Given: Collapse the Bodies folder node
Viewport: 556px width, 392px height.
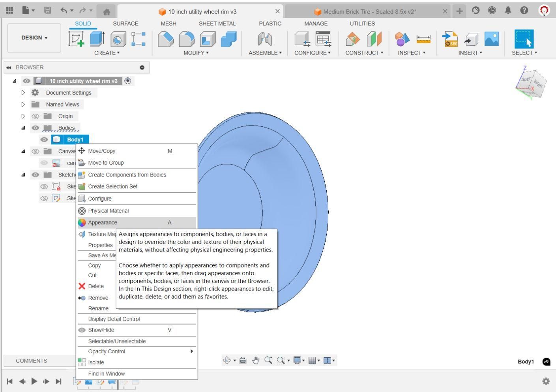Looking at the screenshot, I should (x=23, y=128).
